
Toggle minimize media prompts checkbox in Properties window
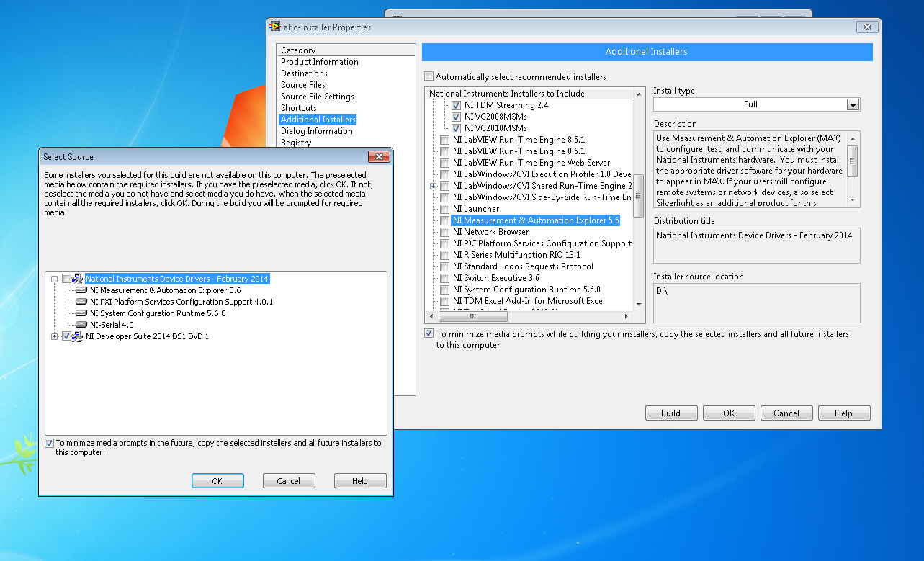tap(429, 333)
